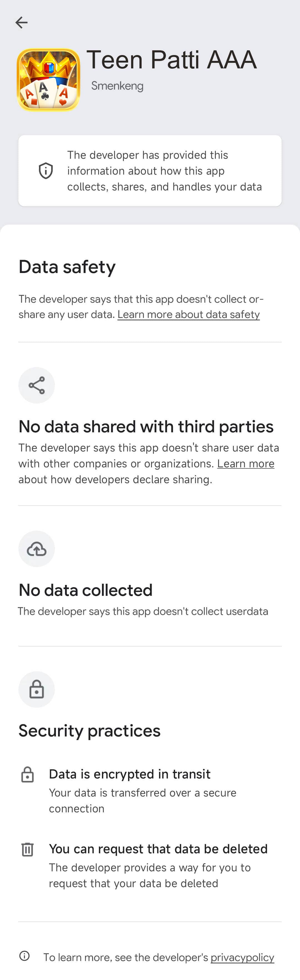This screenshot has width=300, height=980.
Task: Select You can request data deleted row
Action: point(158,849)
